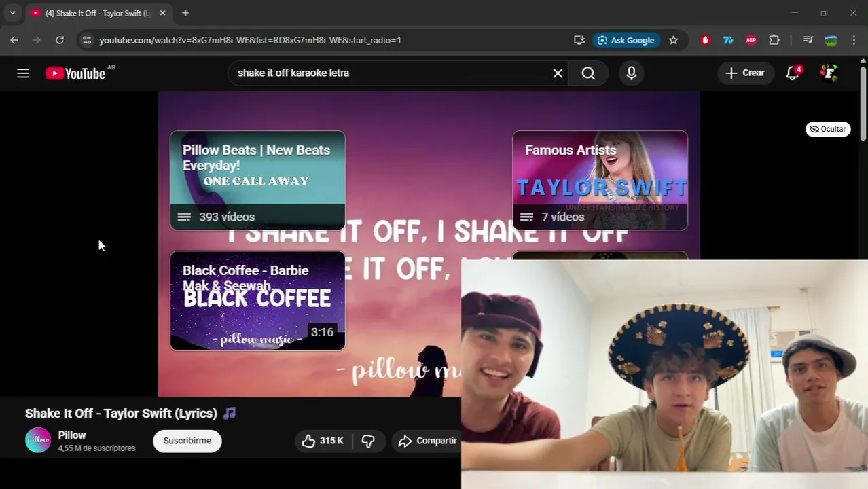Like the video, 315 K
The height and width of the screenshot is (489, 868).
click(323, 441)
